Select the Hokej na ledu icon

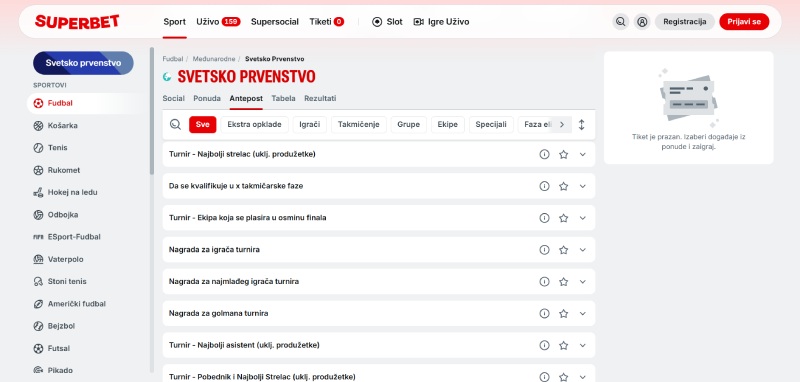point(38,192)
